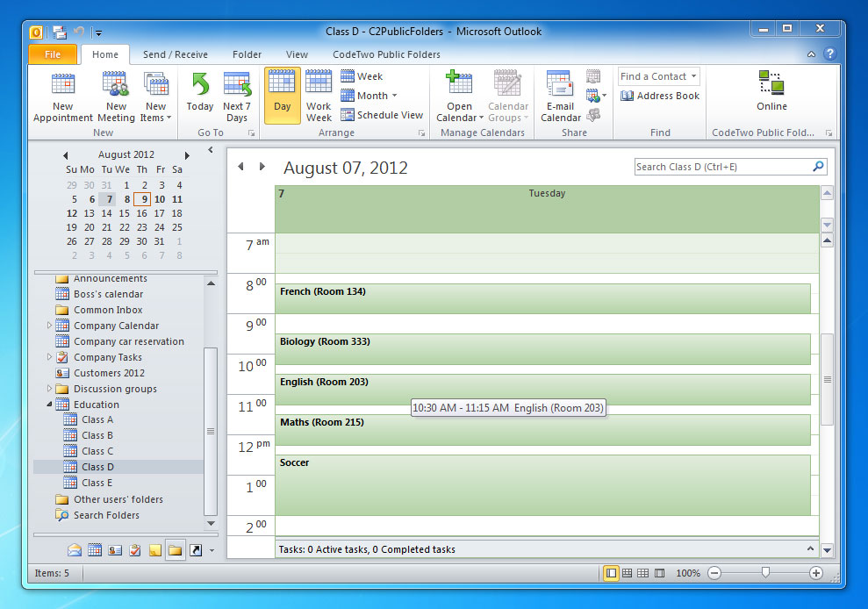
Task: Select the Maths (Room 215) appointment
Action: tap(542, 430)
